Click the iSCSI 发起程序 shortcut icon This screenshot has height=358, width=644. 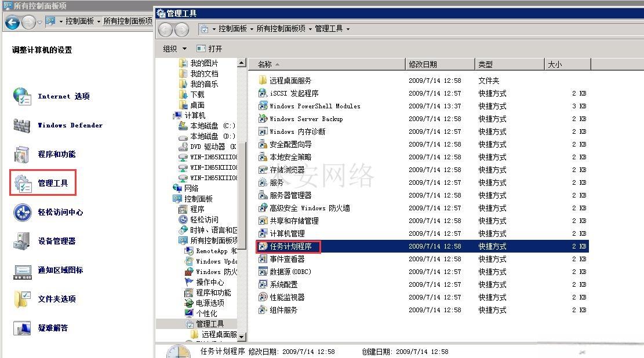tap(263, 93)
